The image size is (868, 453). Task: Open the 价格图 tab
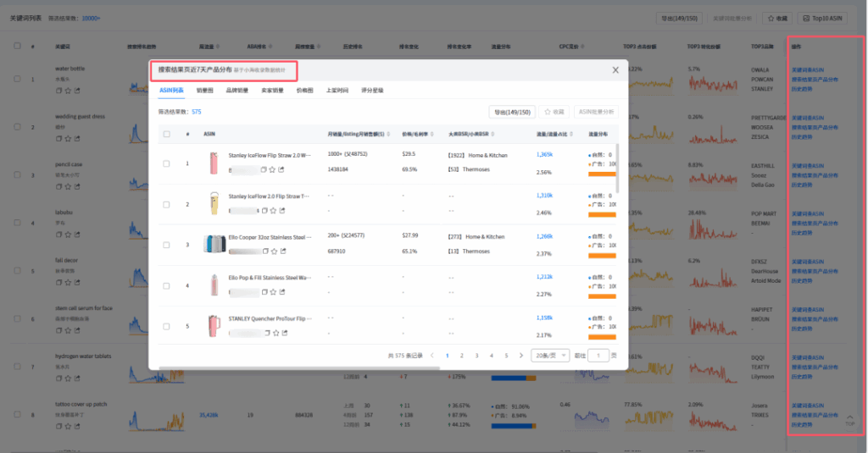tap(304, 90)
